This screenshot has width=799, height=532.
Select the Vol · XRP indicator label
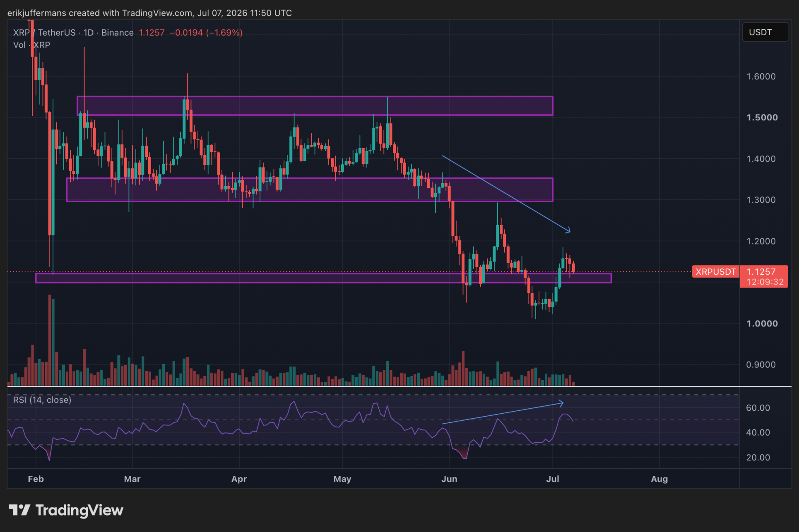(x=31, y=45)
